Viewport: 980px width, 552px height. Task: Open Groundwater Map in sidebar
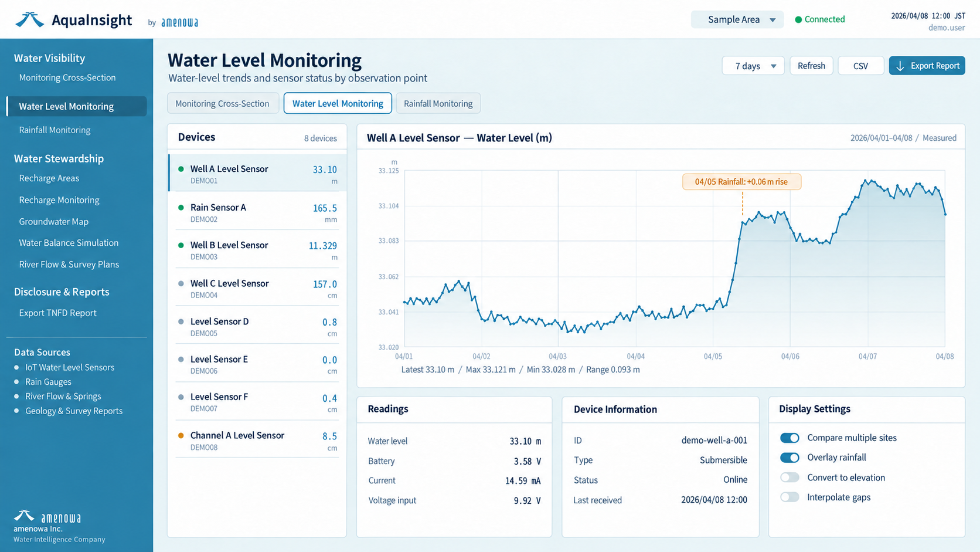point(54,222)
